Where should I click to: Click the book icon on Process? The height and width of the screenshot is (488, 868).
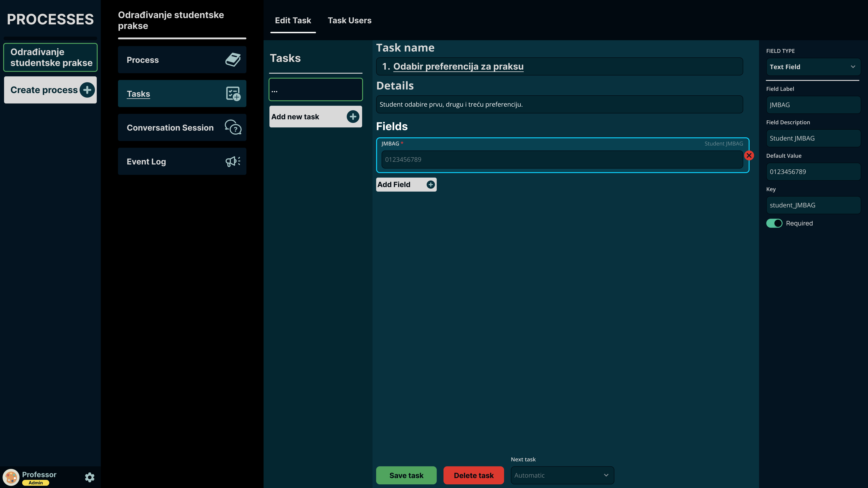[x=233, y=60]
